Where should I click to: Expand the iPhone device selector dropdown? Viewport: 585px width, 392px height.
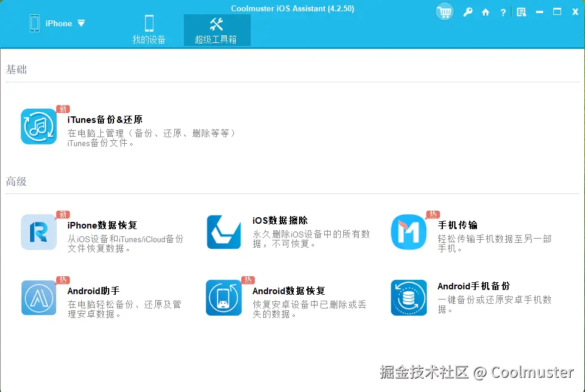click(81, 23)
